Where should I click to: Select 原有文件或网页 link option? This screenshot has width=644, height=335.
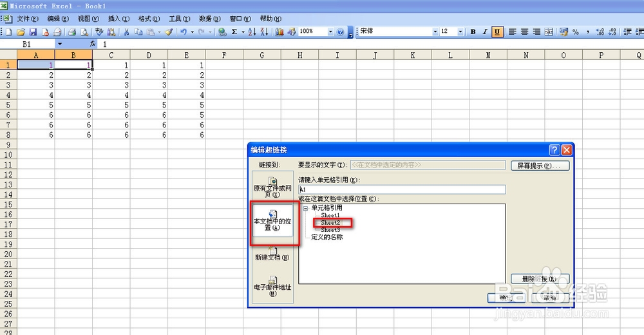click(272, 187)
